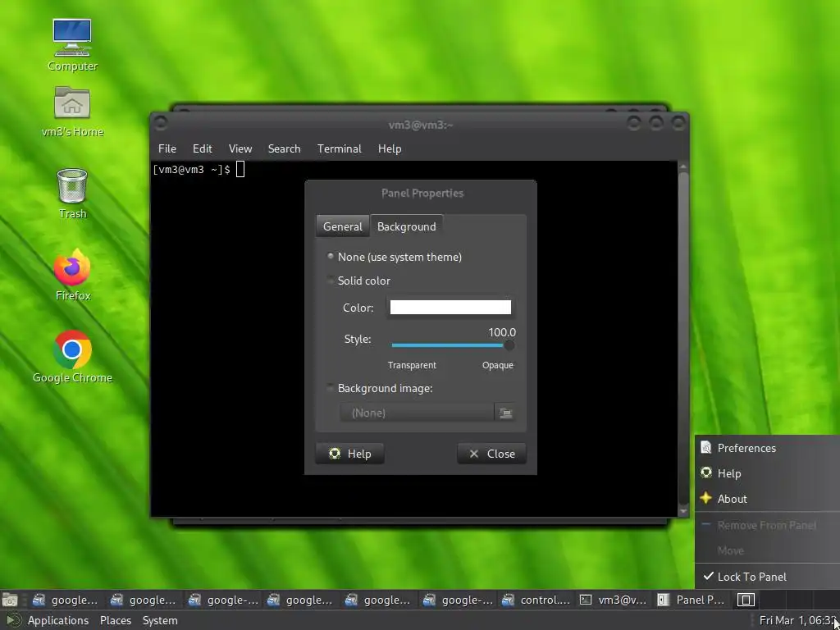
Task: Toggle Lock To Panel checkmark
Action: tap(767, 577)
